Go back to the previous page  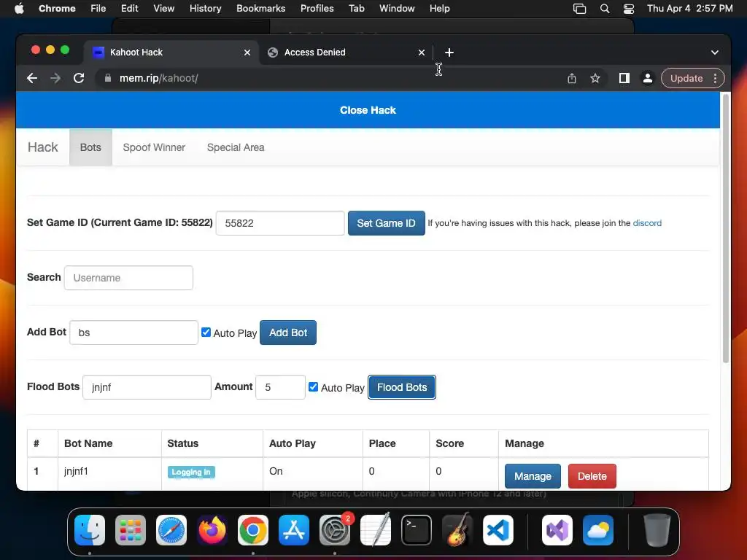(32, 78)
